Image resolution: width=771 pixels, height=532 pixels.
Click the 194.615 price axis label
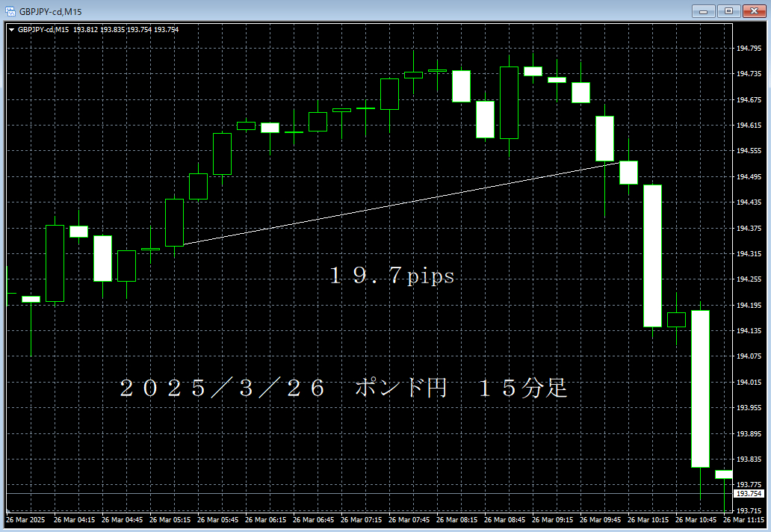(749, 126)
